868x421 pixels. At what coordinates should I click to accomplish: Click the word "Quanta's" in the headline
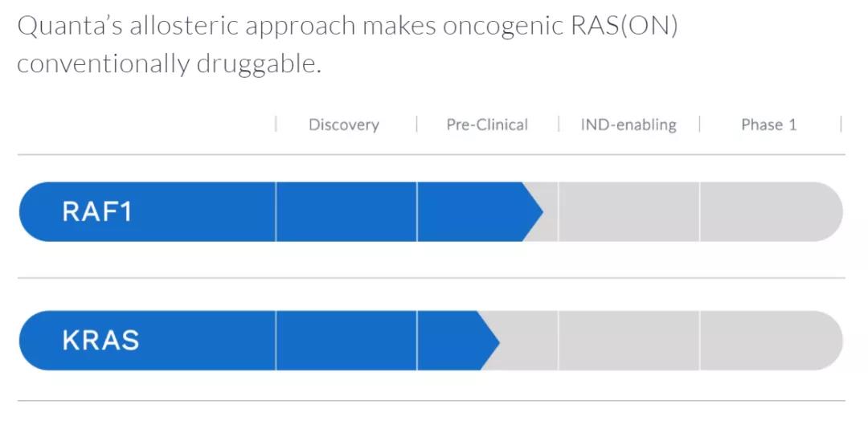click(x=68, y=27)
